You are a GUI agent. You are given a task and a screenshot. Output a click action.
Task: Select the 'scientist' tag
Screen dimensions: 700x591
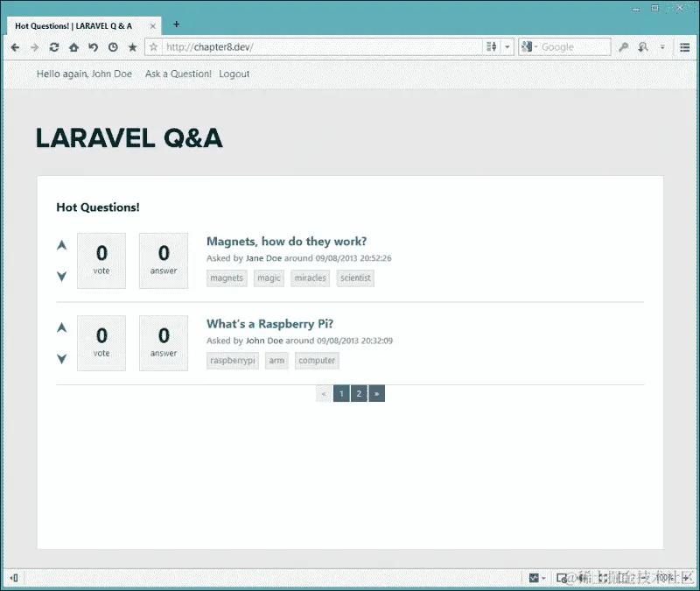[x=355, y=278]
